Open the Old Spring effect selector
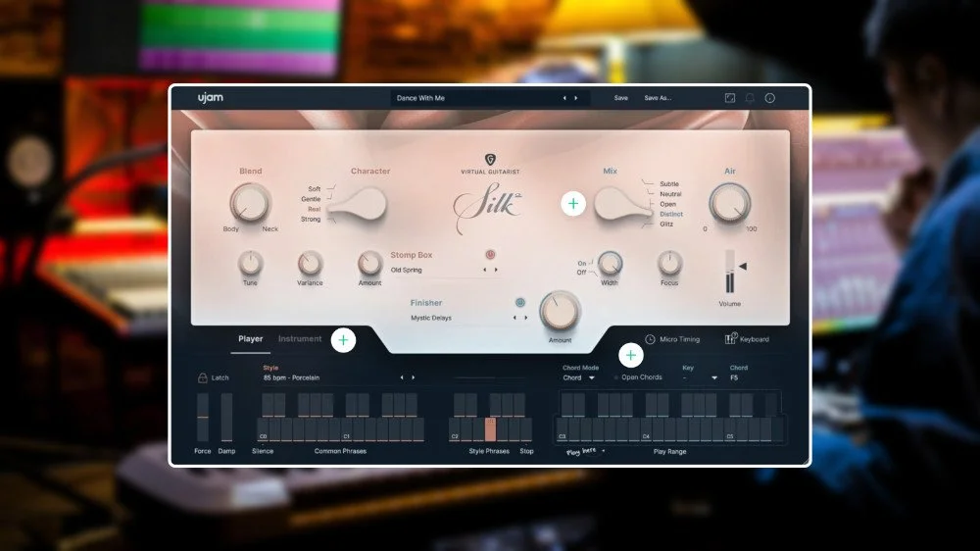This screenshot has width=980, height=551. [x=407, y=271]
